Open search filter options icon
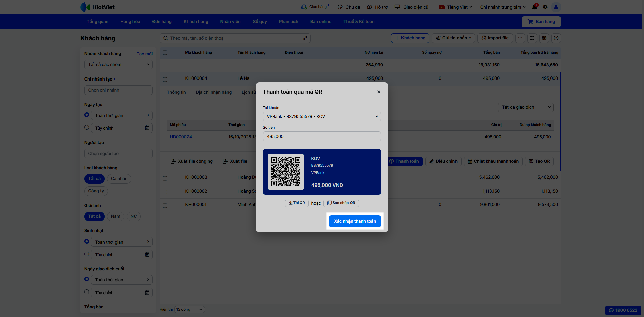The image size is (644, 317). click(x=305, y=38)
